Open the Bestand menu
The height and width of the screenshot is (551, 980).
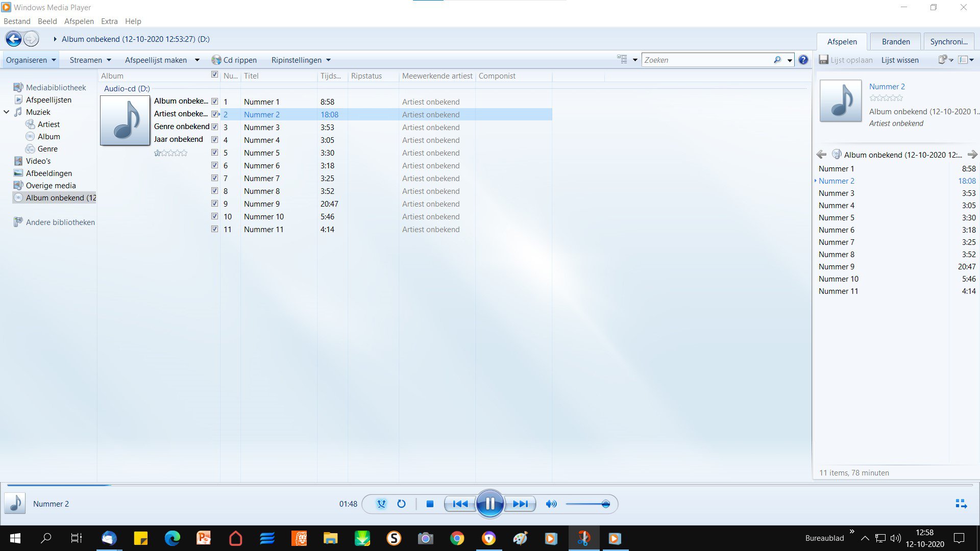click(x=17, y=21)
